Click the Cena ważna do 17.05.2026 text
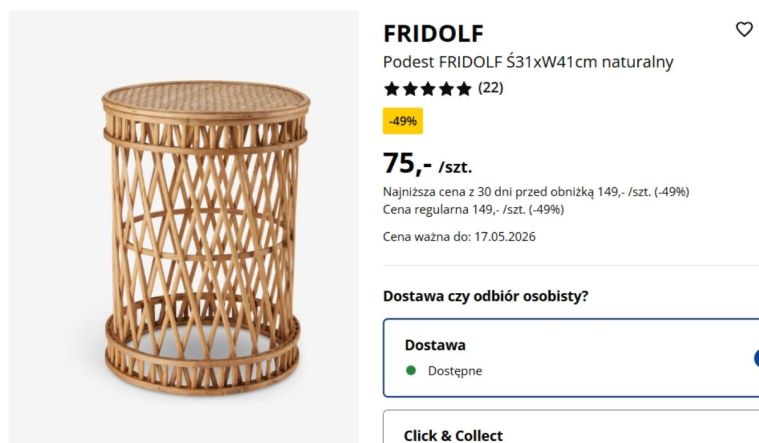Screen dimensions: 759x443 [x=459, y=237]
